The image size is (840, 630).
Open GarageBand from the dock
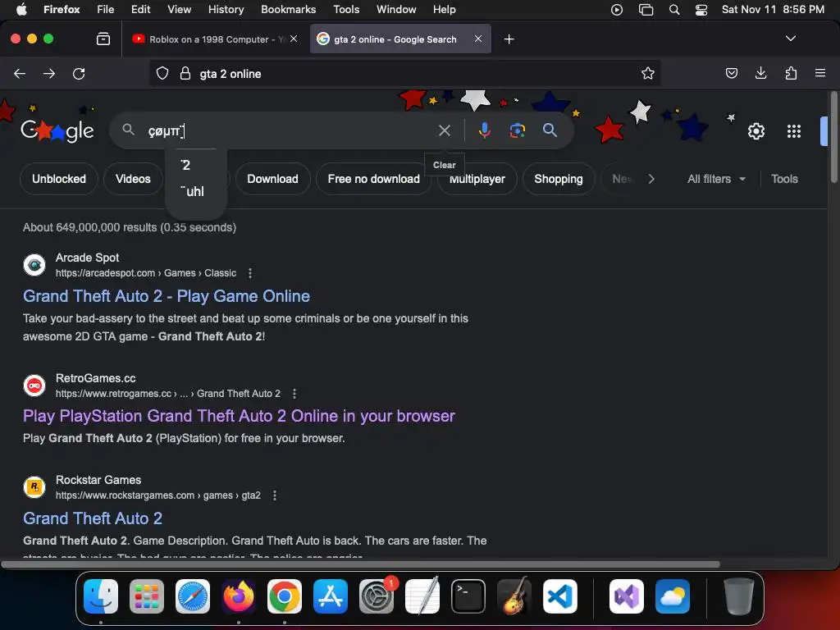point(514,596)
